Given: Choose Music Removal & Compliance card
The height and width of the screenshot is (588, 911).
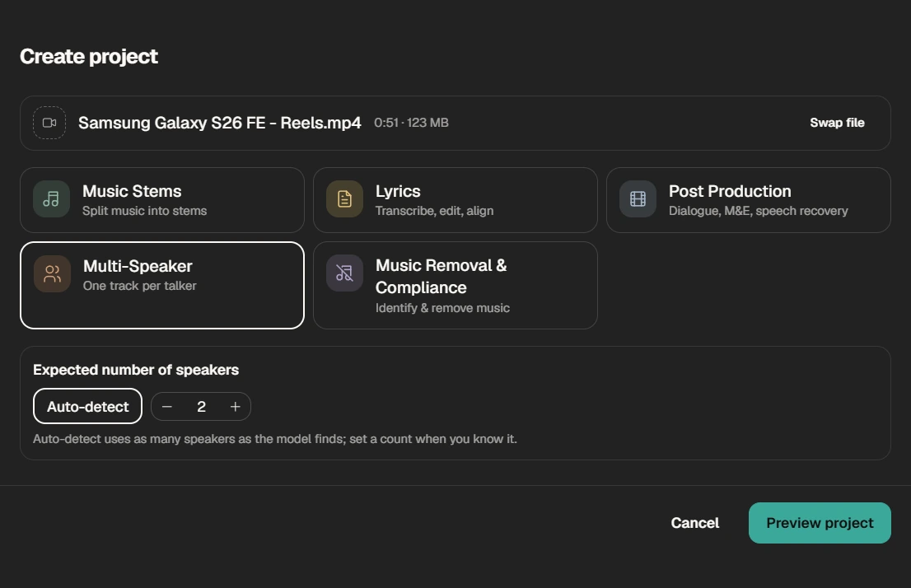Looking at the screenshot, I should coord(455,285).
